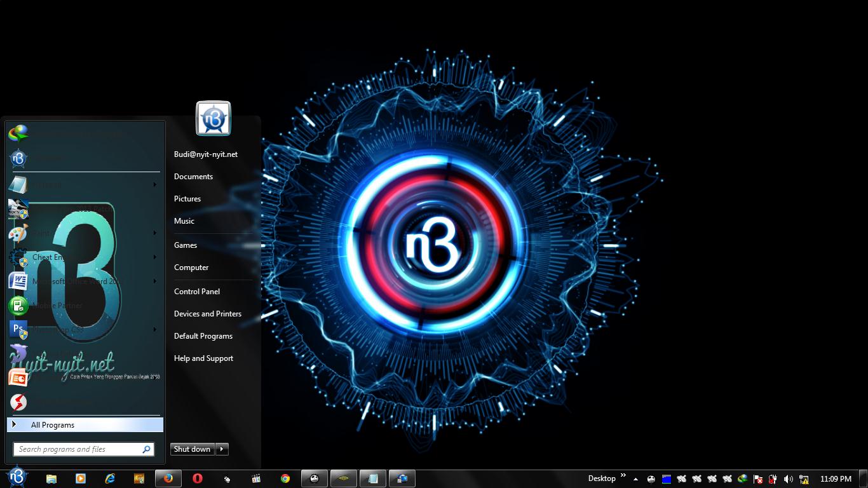The image size is (868, 488).
Task: Expand the Desktop toolbar chevron
Action: click(623, 475)
